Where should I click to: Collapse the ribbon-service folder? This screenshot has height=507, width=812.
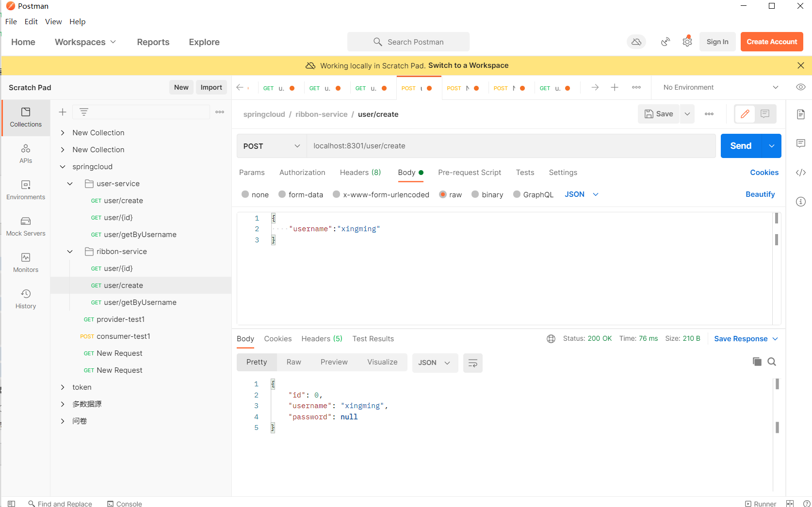70,252
